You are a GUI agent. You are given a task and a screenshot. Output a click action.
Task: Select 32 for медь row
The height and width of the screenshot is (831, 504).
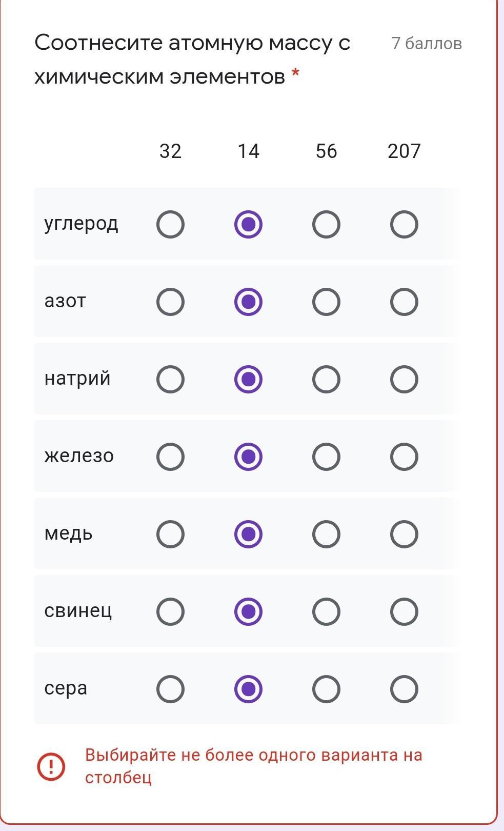pyautogui.click(x=170, y=535)
